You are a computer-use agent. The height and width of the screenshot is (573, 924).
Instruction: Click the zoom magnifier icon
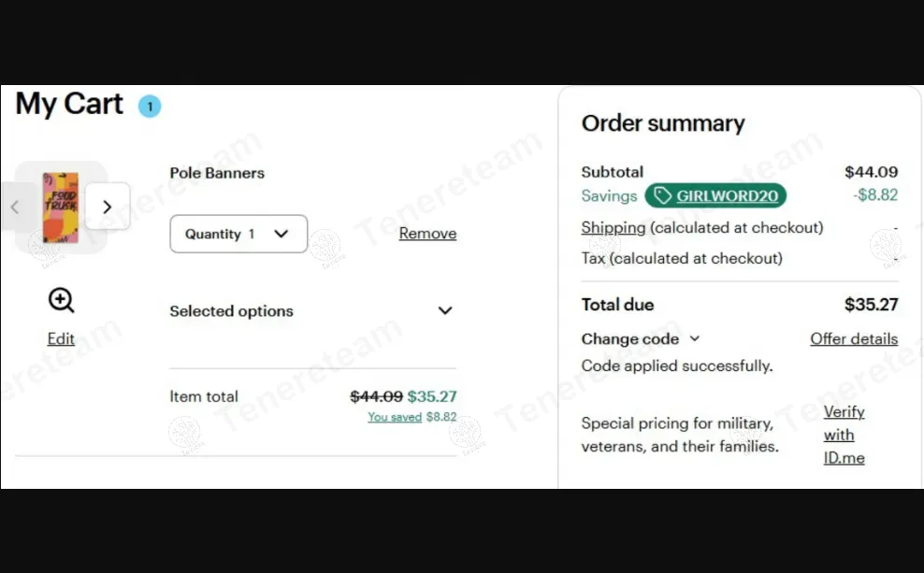pyautogui.click(x=61, y=301)
